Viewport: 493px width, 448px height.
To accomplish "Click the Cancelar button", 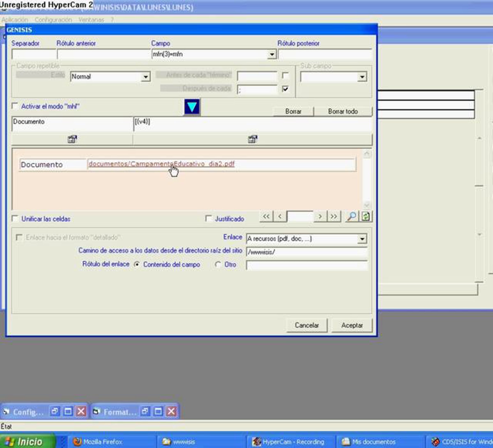I will tap(307, 325).
